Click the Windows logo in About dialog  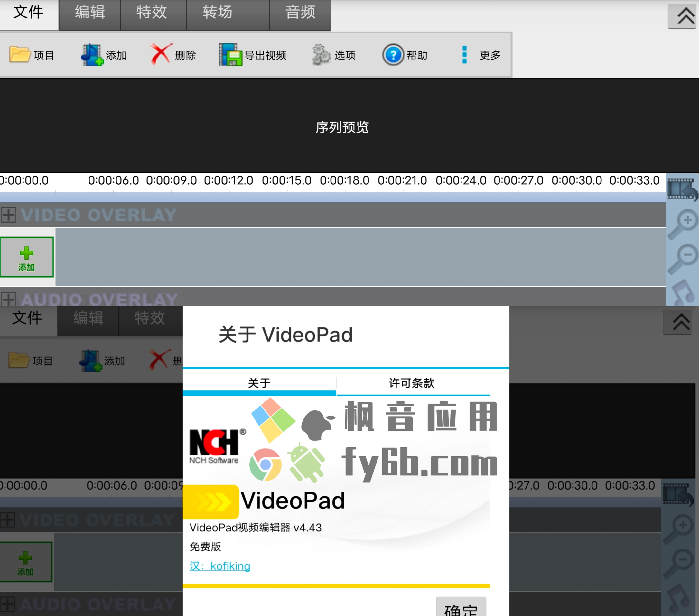(x=273, y=420)
